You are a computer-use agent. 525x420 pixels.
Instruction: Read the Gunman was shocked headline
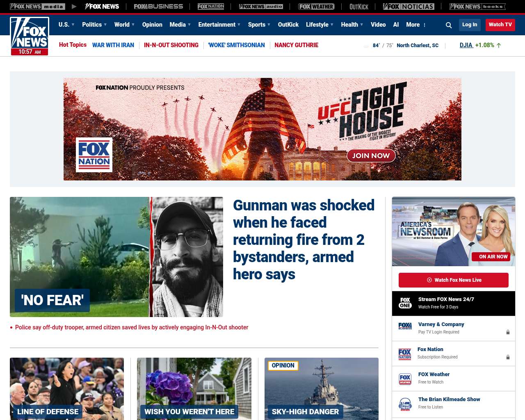click(x=304, y=240)
